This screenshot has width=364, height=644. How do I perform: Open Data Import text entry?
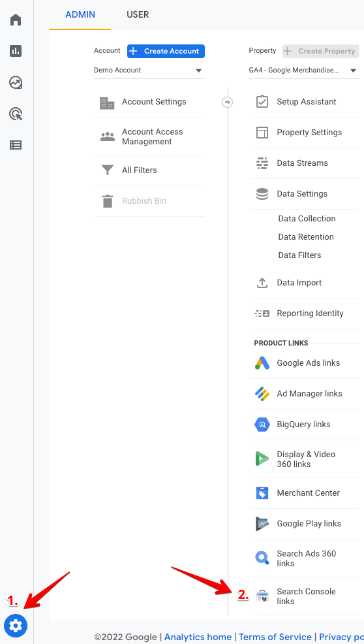299,283
